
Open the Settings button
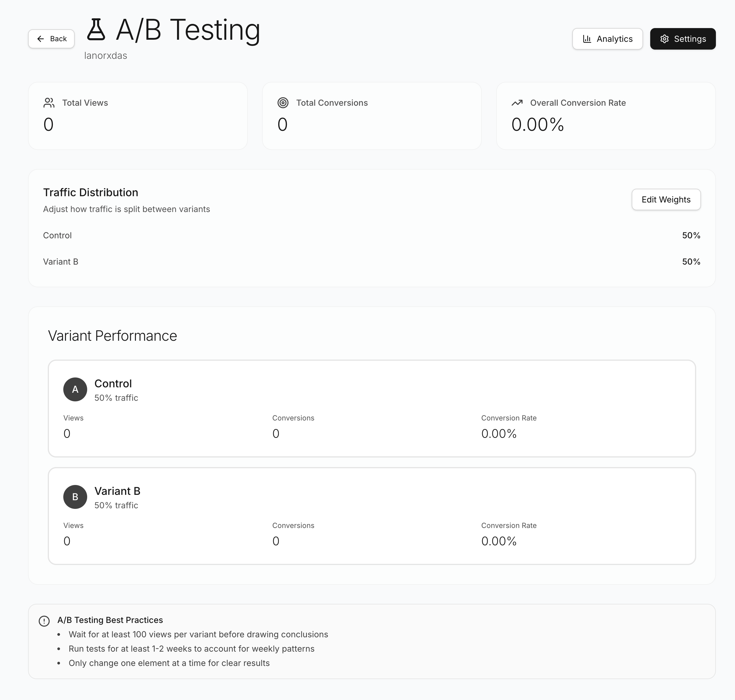click(x=683, y=39)
